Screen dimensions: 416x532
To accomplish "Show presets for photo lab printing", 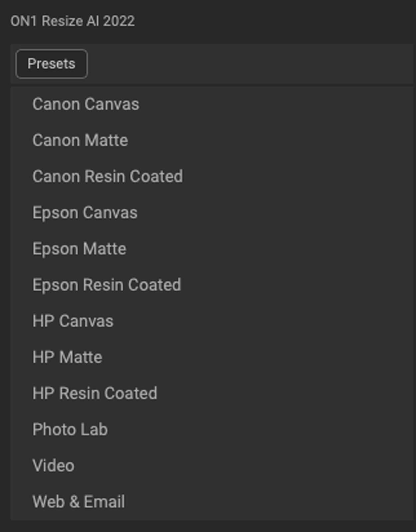I will click(70, 430).
